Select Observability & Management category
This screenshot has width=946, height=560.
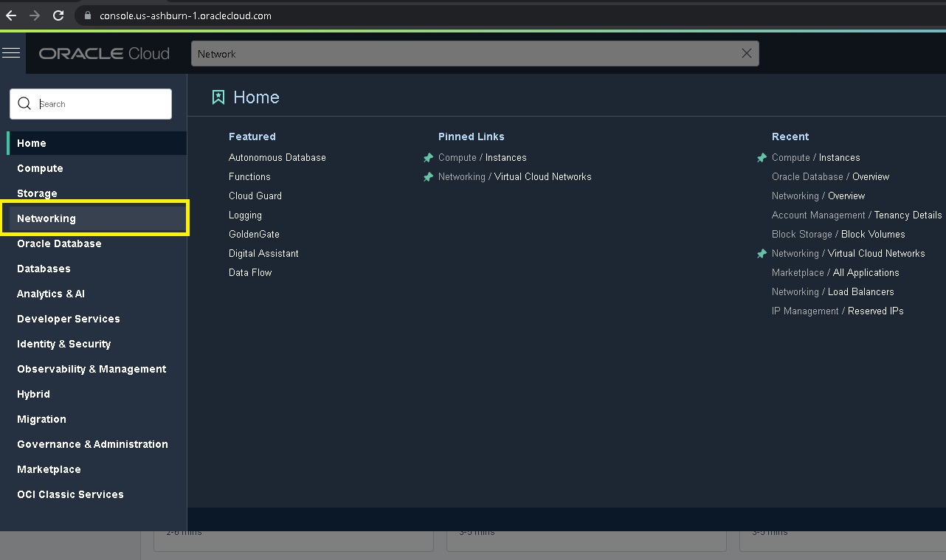pyautogui.click(x=92, y=369)
